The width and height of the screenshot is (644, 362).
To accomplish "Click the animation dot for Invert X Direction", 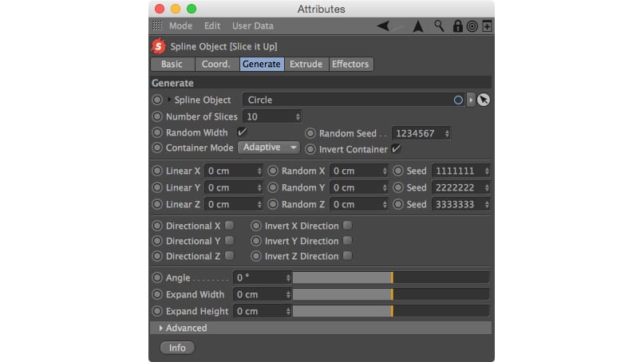I will (256, 226).
